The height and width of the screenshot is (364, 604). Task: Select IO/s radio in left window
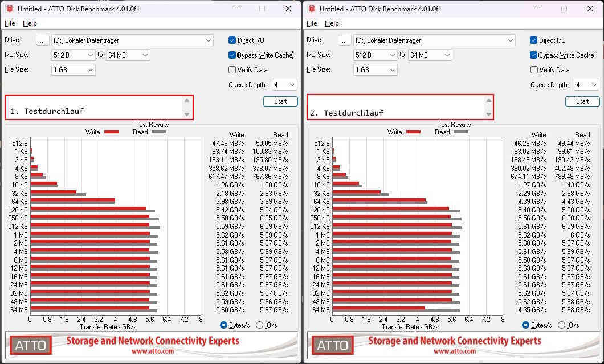[x=260, y=325]
